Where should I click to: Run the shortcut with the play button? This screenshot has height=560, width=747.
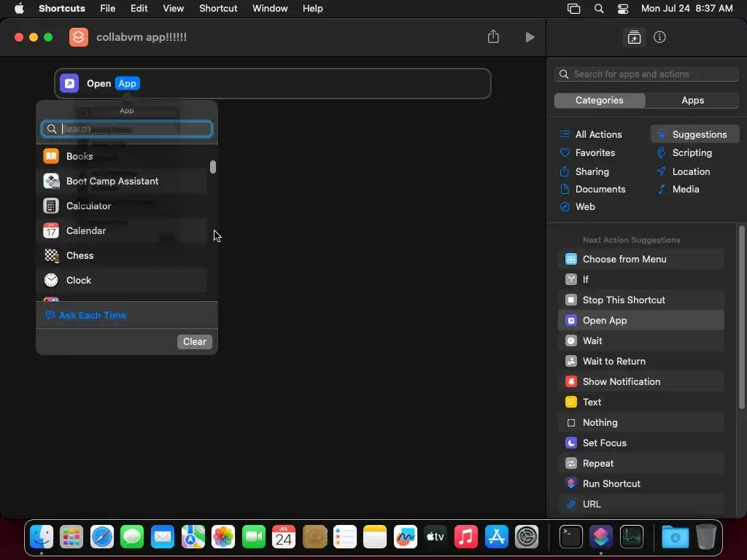[530, 37]
